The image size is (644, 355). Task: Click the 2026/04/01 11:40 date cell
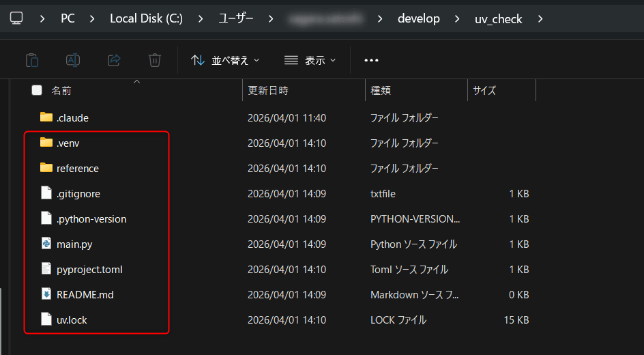click(287, 118)
